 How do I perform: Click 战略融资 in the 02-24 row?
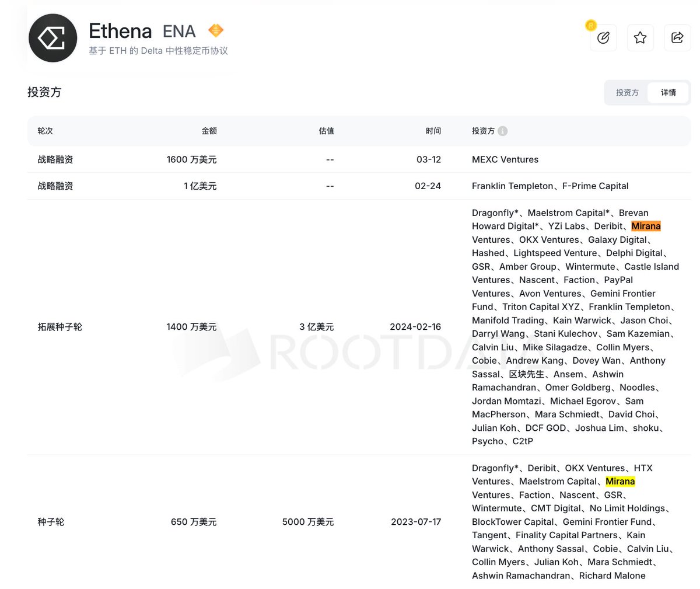55,186
